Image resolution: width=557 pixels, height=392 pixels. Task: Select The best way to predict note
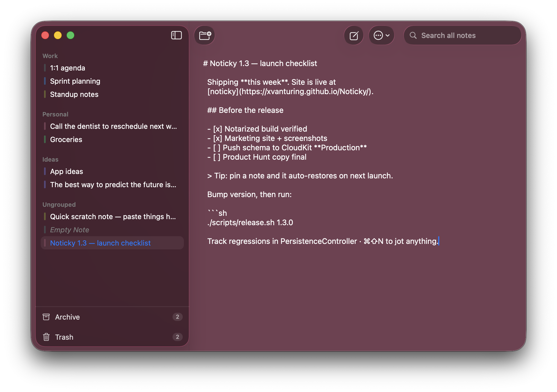pos(112,185)
